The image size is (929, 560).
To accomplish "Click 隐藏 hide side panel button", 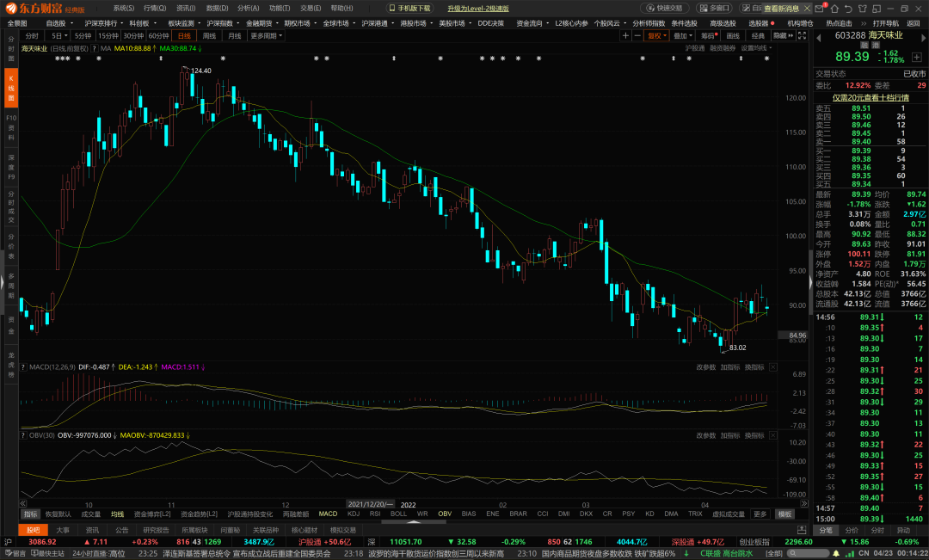I will [782, 35].
